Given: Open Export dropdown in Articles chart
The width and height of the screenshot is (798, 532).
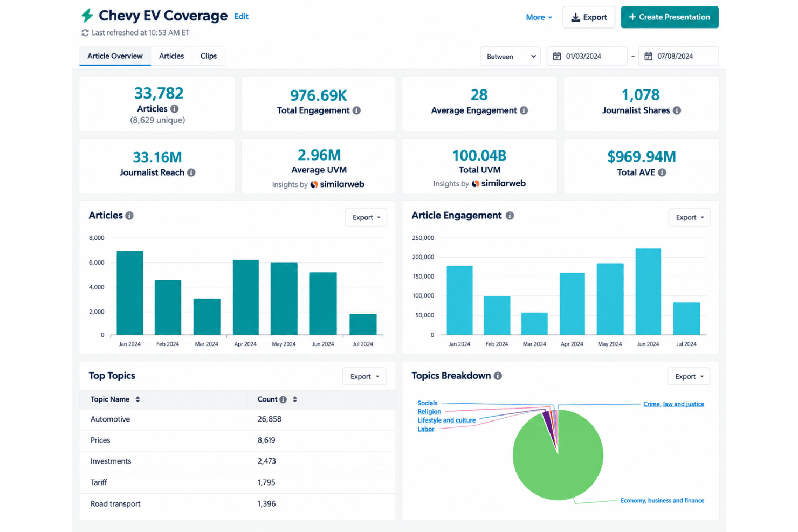Looking at the screenshot, I should coord(366,217).
